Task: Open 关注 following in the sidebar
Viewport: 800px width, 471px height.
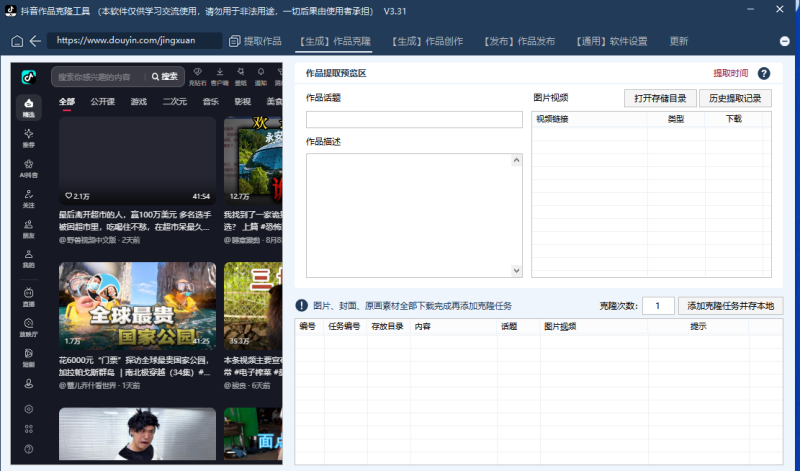Action: 29,199
